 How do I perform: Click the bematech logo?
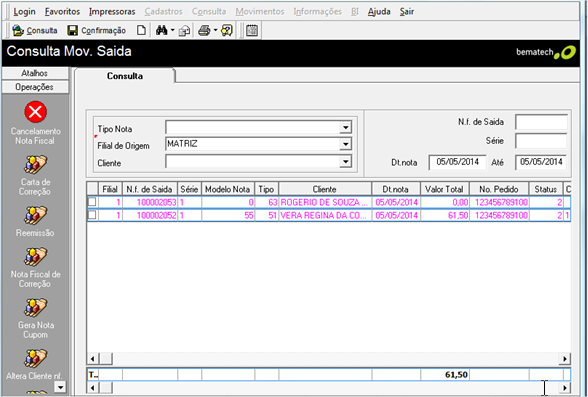point(546,52)
